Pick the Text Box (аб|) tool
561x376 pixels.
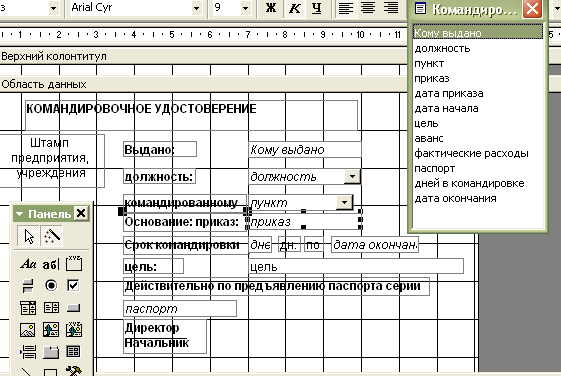(51, 265)
